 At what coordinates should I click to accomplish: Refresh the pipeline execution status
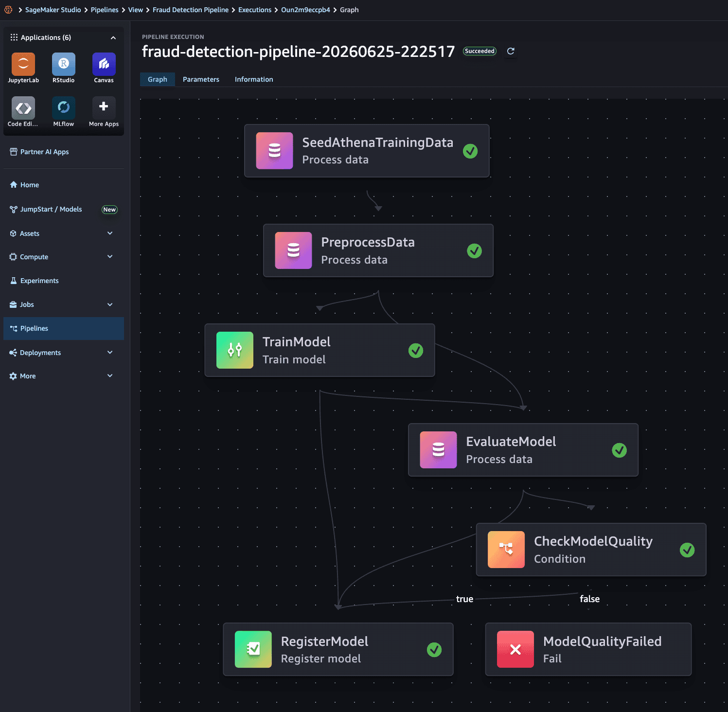[x=511, y=51]
